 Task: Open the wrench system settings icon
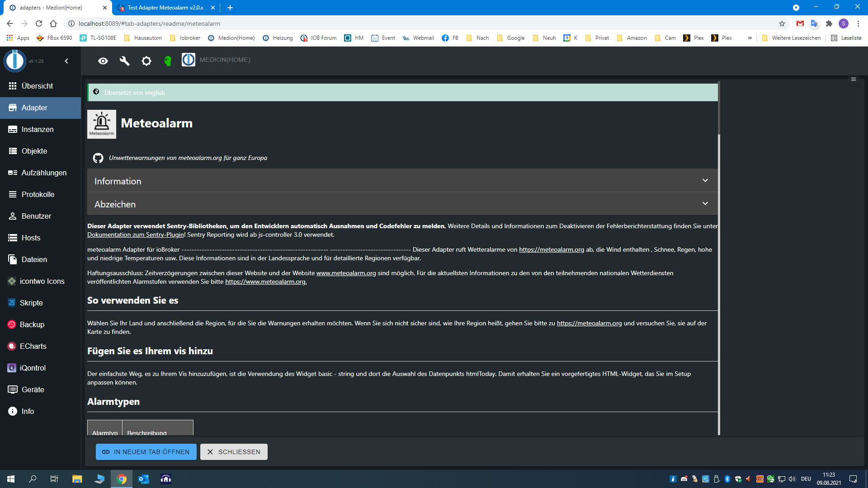(124, 61)
